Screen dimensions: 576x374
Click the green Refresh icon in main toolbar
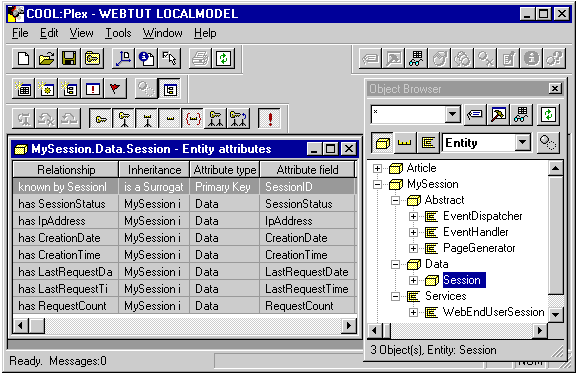[223, 58]
